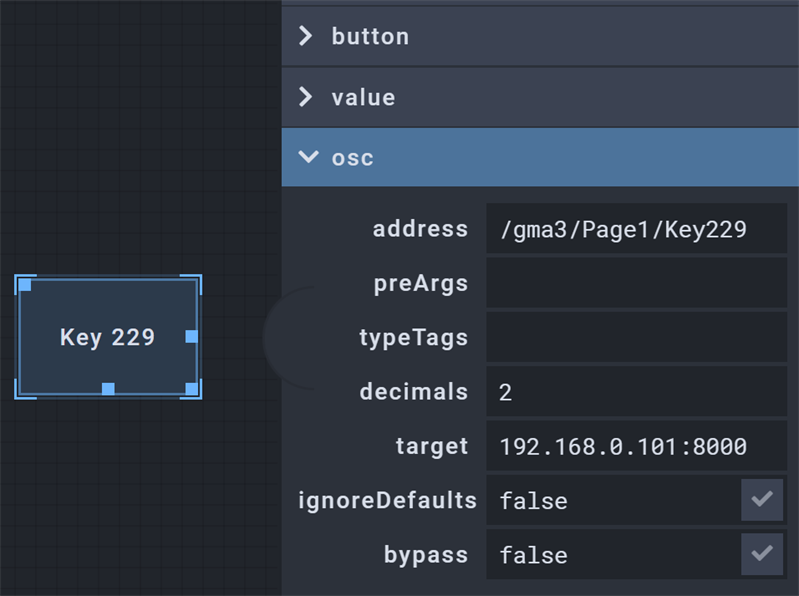799x596 pixels.
Task: Click the empty typeTags field
Action: click(636, 338)
